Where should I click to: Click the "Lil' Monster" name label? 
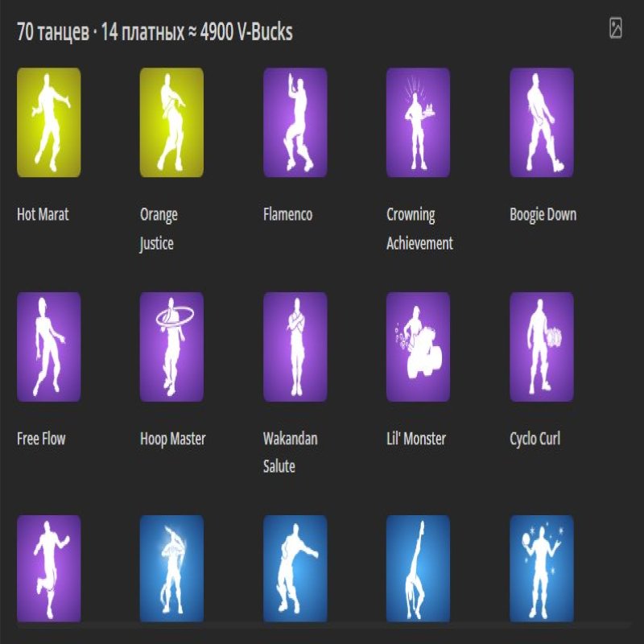click(415, 439)
